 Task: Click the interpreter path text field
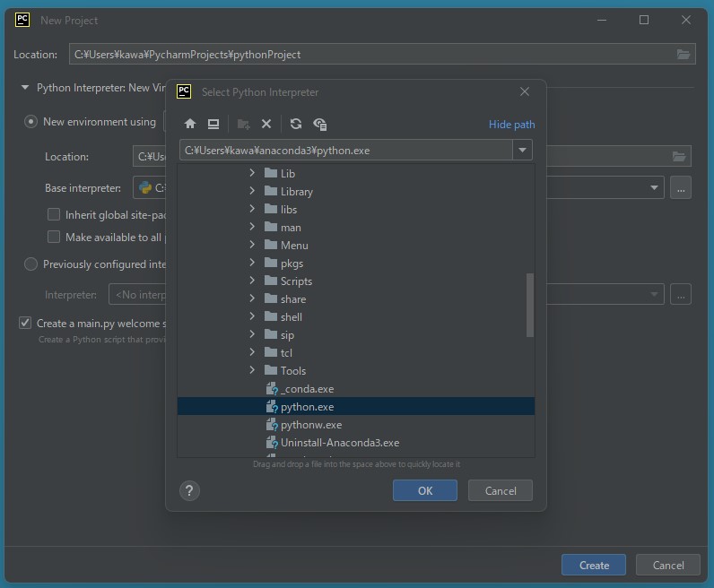click(346, 151)
